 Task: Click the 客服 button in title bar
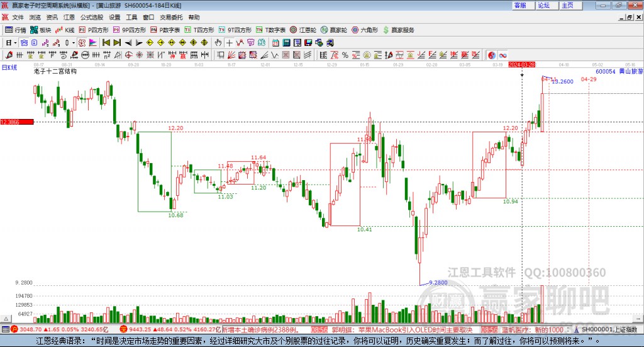[523, 5]
